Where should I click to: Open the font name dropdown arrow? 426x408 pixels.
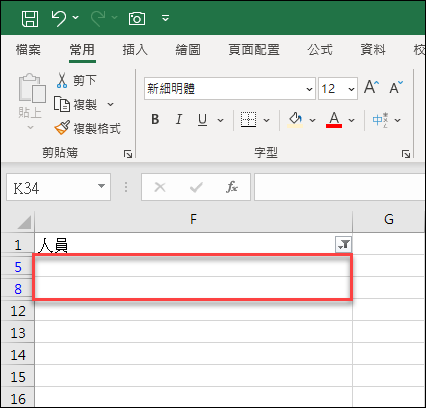coord(309,89)
